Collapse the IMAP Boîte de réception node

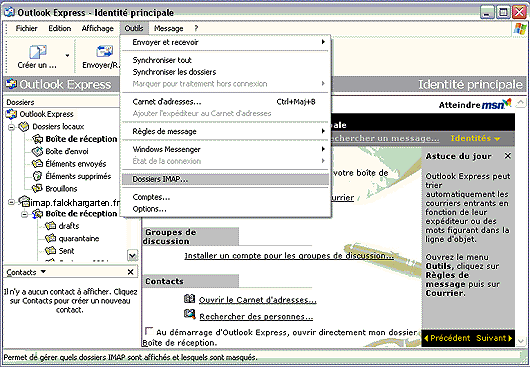click(x=25, y=214)
